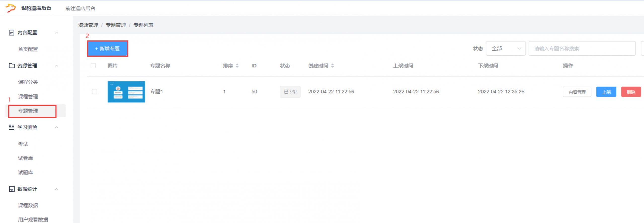Open the 状态 dropdown showing 全部
The image size is (644, 223).
click(505, 49)
